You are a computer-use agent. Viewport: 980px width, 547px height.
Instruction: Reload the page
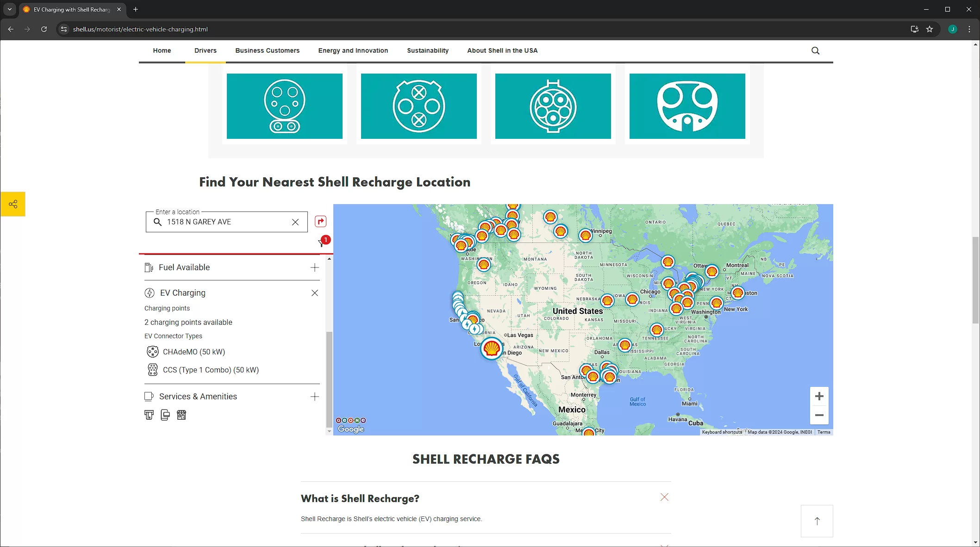click(44, 29)
